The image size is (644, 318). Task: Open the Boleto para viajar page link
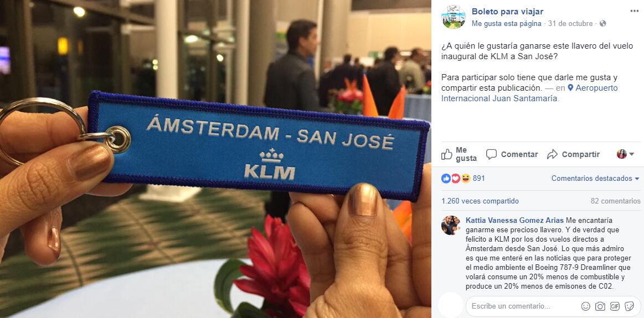point(507,12)
